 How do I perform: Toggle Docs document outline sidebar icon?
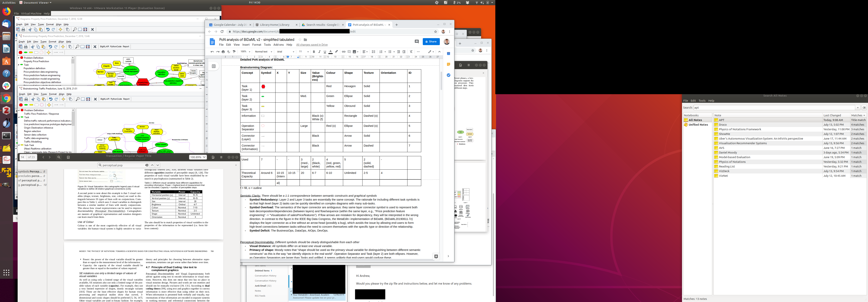click(214, 66)
